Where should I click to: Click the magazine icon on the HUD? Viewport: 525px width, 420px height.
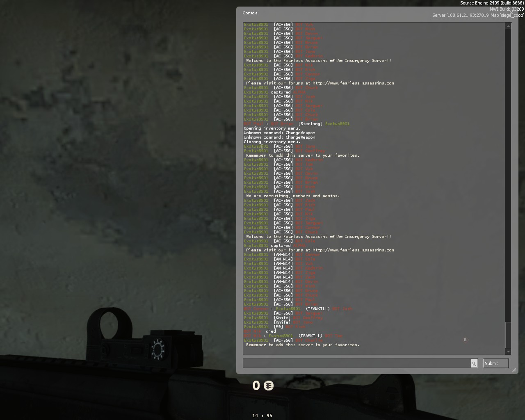tap(269, 386)
